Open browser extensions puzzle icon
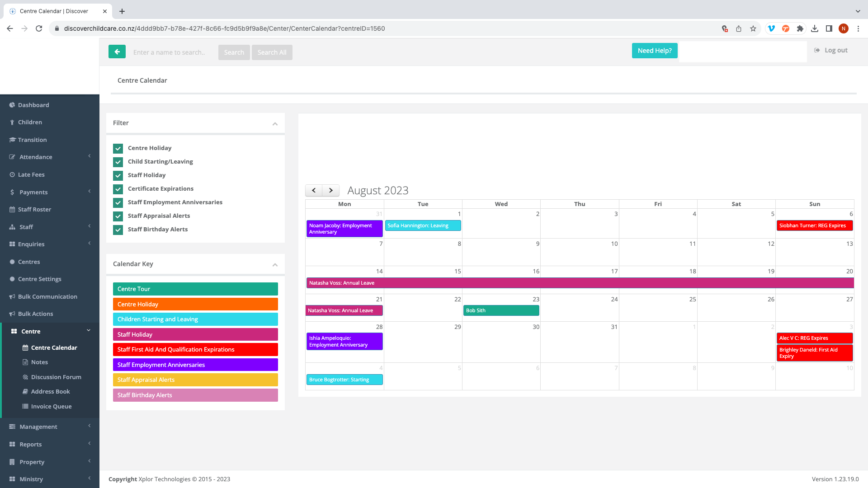 [800, 28]
